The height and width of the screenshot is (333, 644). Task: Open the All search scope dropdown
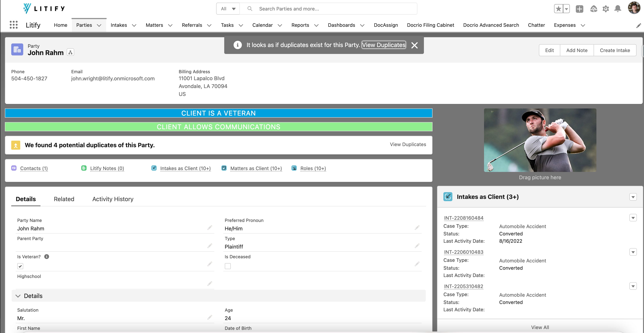coord(228,9)
